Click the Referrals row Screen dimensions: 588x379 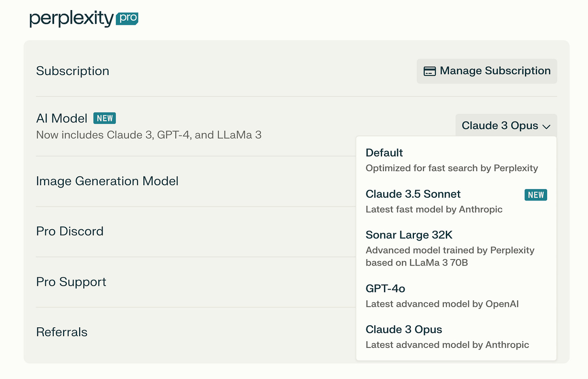pyautogui.click(x=62, y=332)
